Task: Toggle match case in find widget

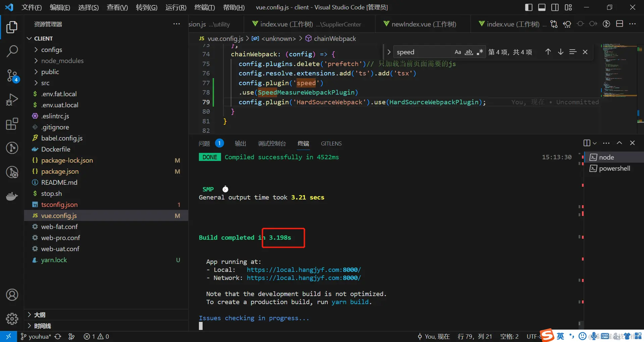Action: coord(458,52)
